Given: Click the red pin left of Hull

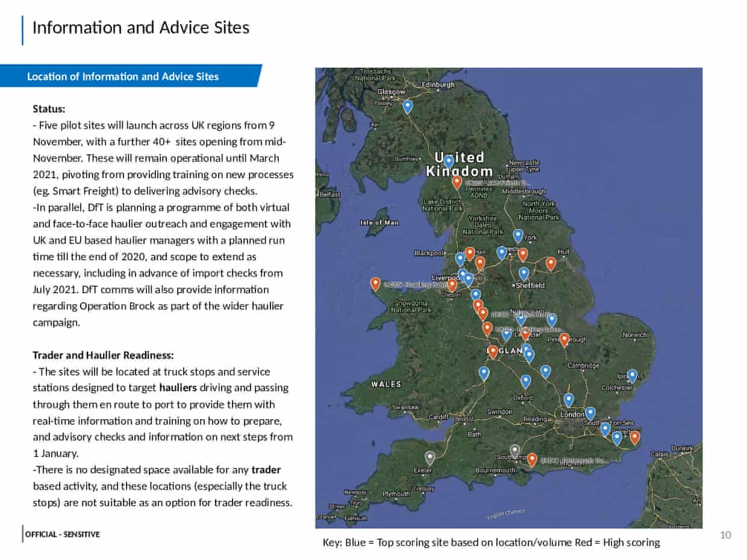Looking at the screenshot, I should click(x=551, y=263).
